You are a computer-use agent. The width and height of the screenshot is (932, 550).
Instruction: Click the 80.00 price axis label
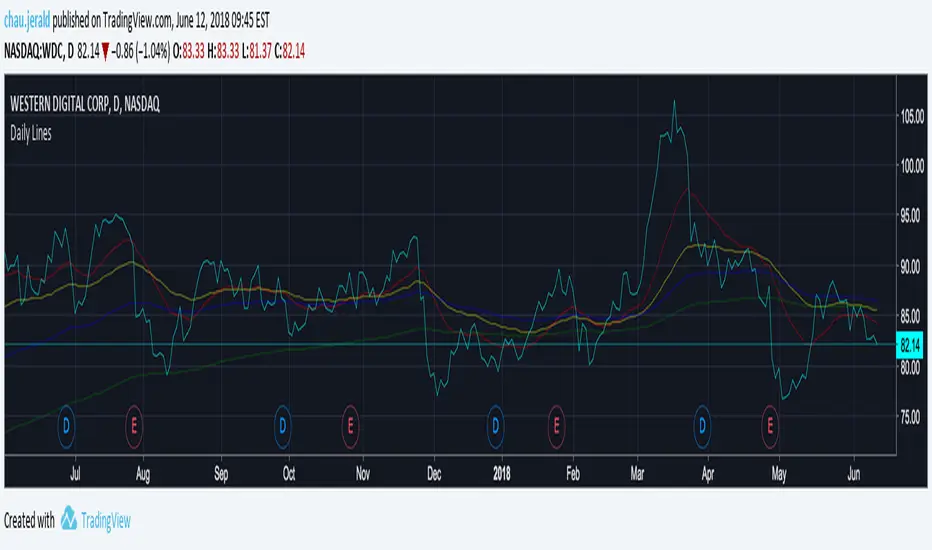click(912, 368)
